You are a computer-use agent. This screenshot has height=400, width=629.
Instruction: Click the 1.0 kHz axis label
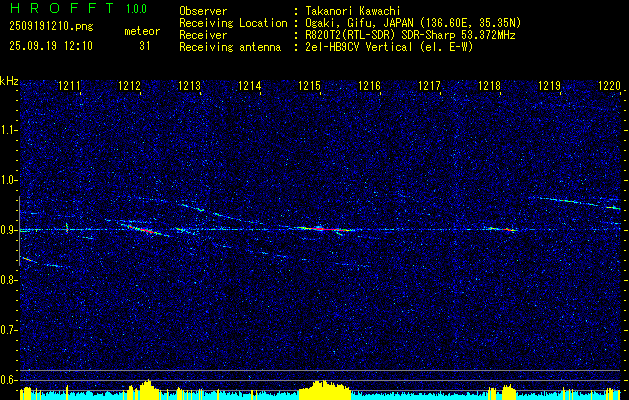[x=9, y=180]
